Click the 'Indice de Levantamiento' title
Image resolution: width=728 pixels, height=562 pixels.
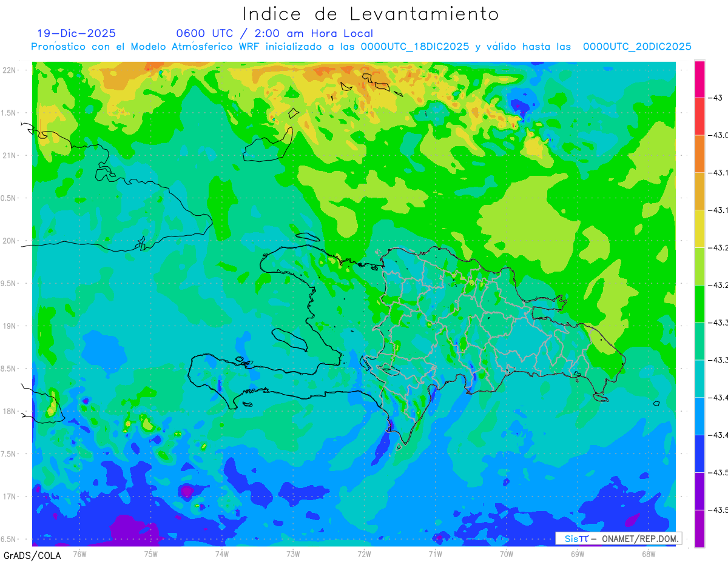click(x=371, y=13)
